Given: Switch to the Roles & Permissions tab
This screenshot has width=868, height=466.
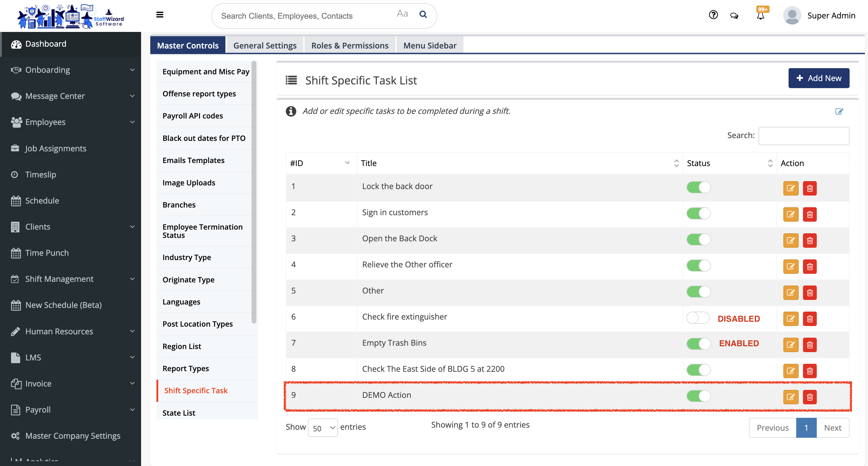Looking at the screenshot, I should pyautogui.click(x=350, y=45).
